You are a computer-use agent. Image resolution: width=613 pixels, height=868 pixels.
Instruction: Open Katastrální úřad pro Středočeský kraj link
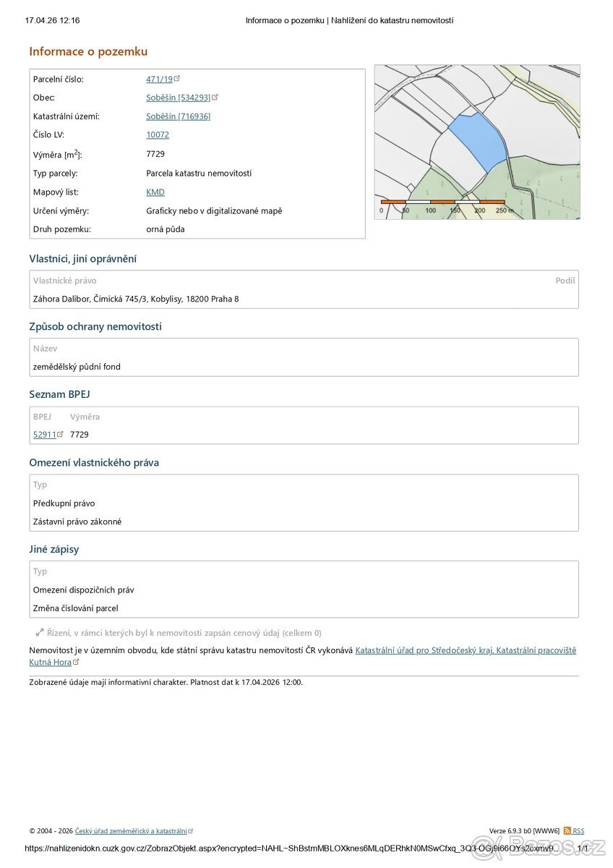(466, 651)
